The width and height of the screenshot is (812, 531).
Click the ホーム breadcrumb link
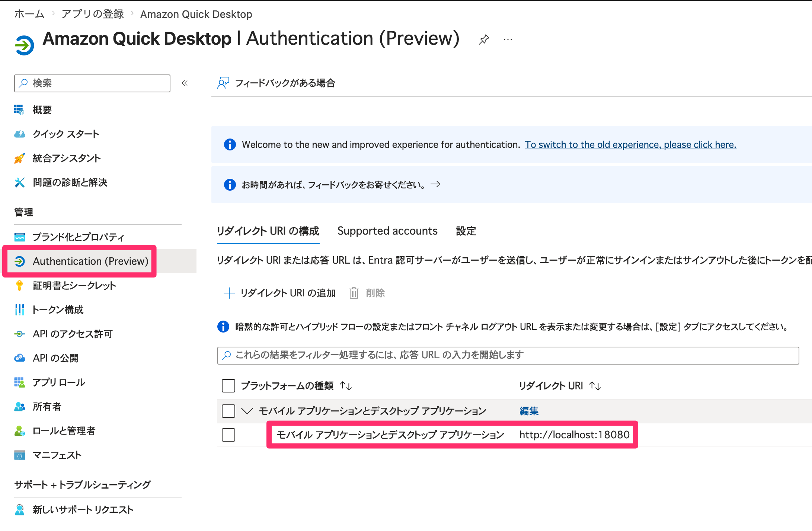click(29, 14)
